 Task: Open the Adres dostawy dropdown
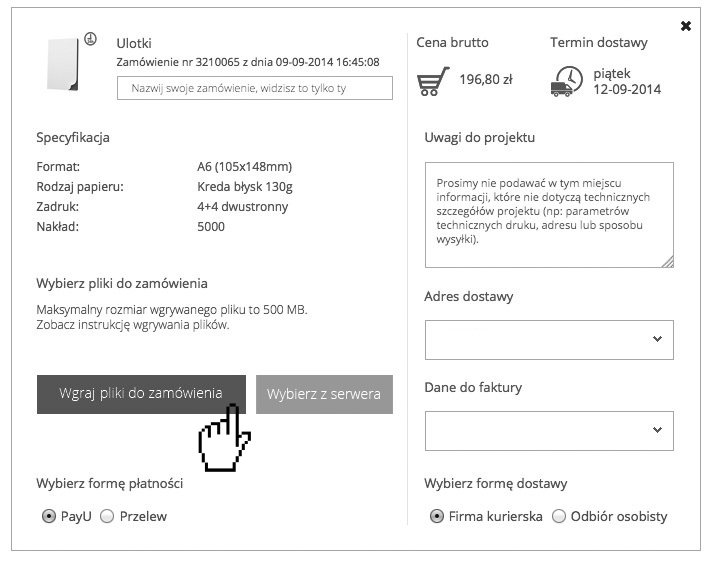click(549, 340)
